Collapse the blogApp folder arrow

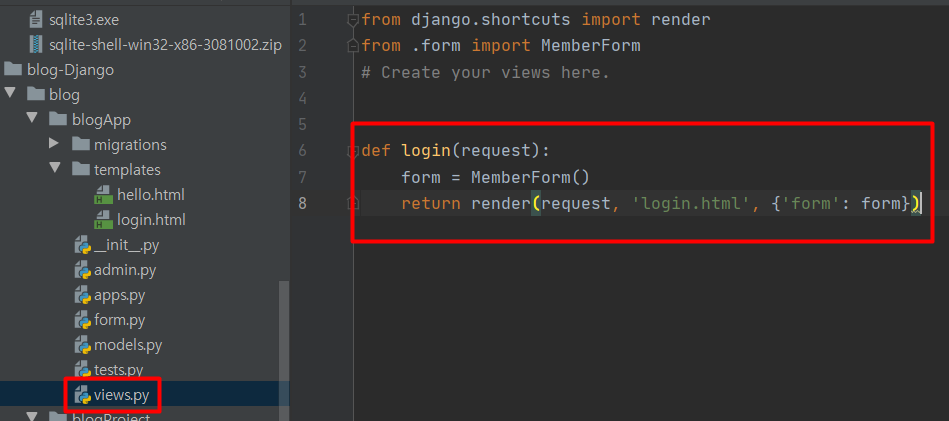pos(31,119)
